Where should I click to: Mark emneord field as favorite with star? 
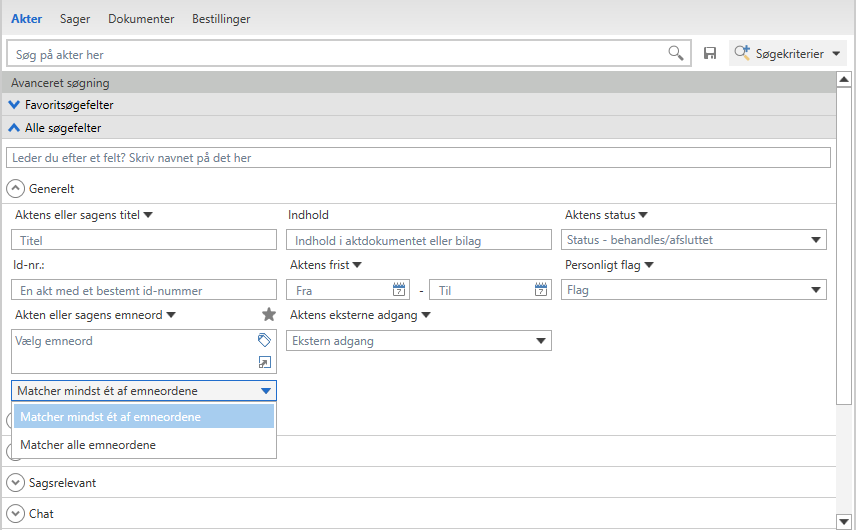268,315
